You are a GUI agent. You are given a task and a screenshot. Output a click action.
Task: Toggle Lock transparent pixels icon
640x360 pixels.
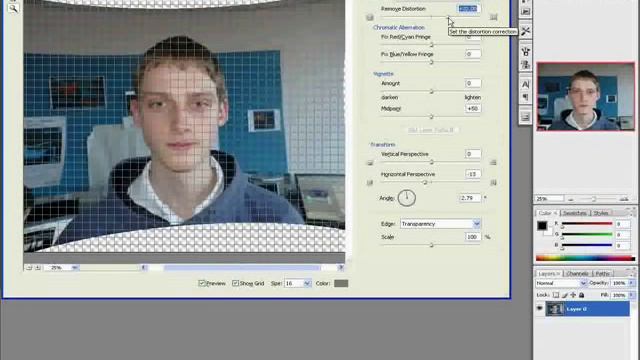(556, 295)
